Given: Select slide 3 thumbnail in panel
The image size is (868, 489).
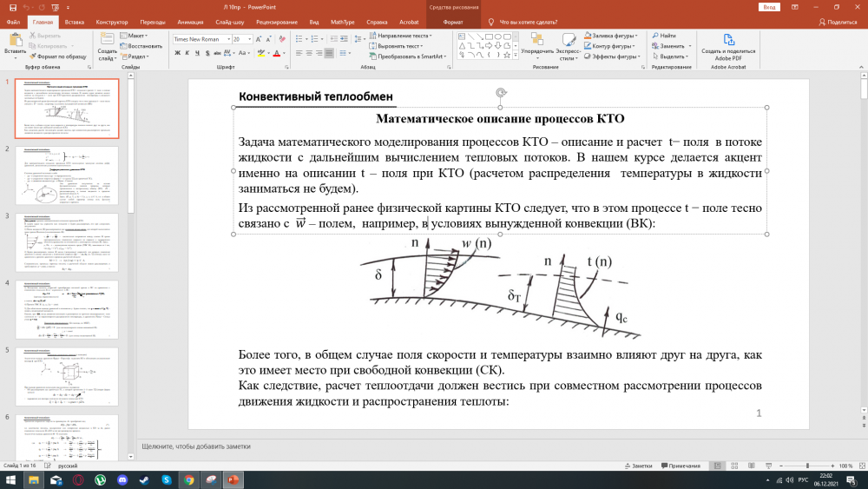Looking at the screenshot, I should click(67, 241).
